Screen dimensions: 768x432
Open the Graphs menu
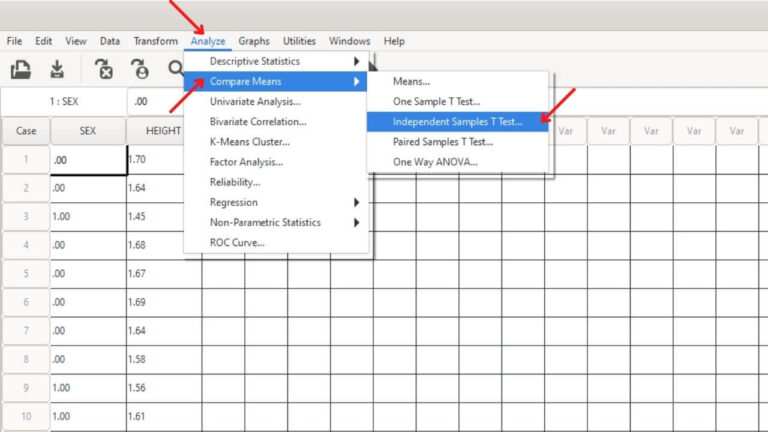click(254, 41)
